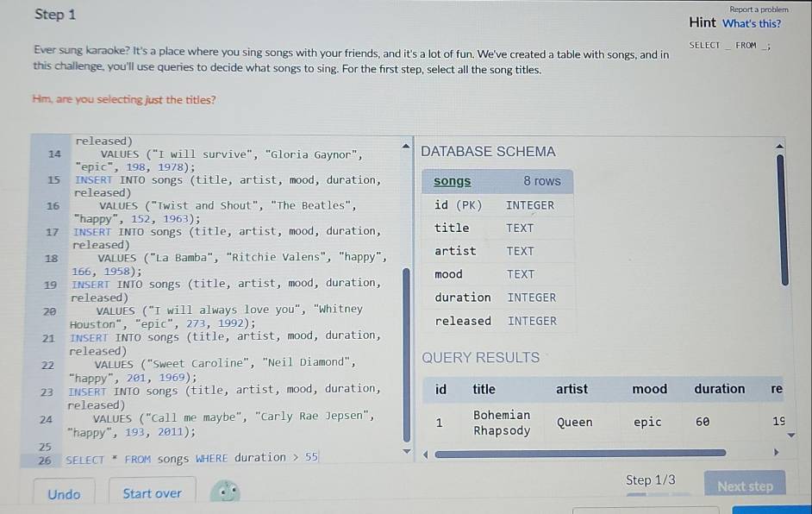The image size is (812, 514).
Task: Click the query results scroll left arrow
Action: pos(427,452)
